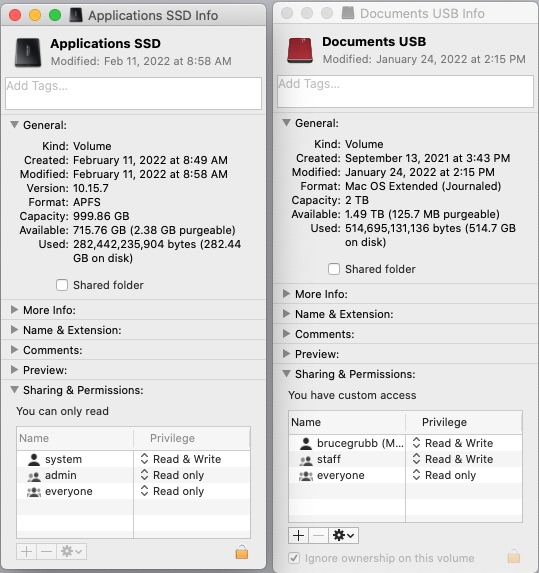
Task: Click the staff group icon
Action: pos(306,460)
